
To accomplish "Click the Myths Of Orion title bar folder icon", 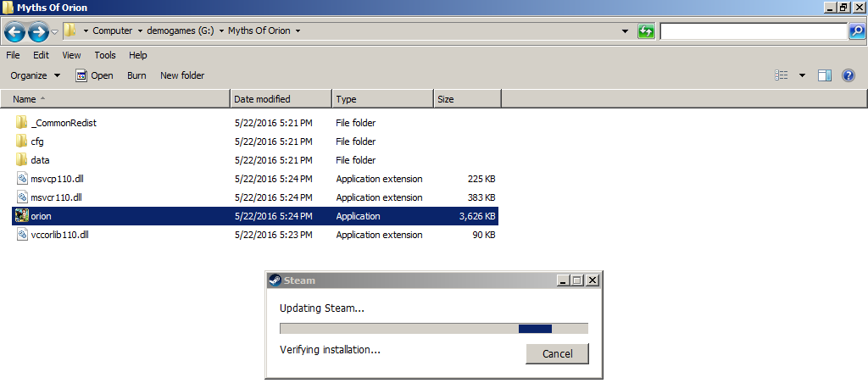I will [x=8, y=8].
